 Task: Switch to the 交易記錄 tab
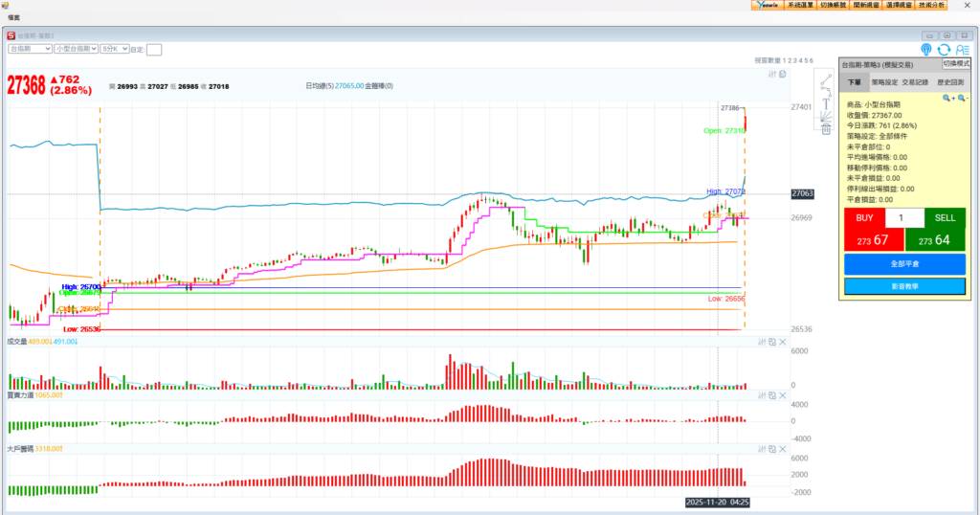[x=916, y=83]
